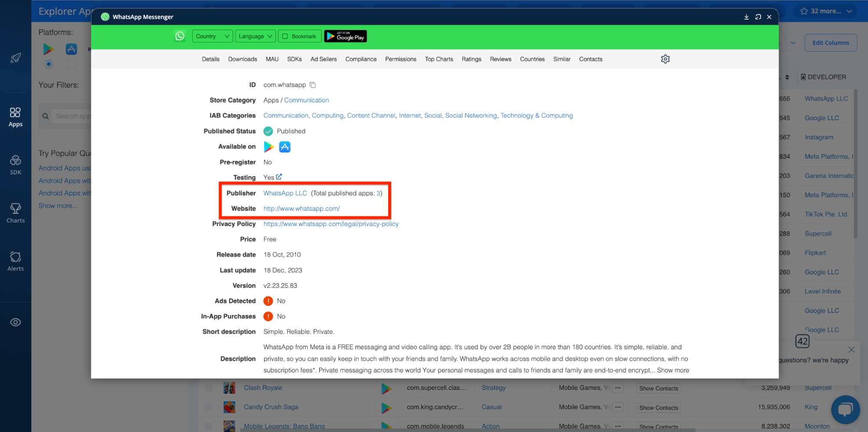
Task: Click the rocket icon in sidebar
Action: (16, 58)
